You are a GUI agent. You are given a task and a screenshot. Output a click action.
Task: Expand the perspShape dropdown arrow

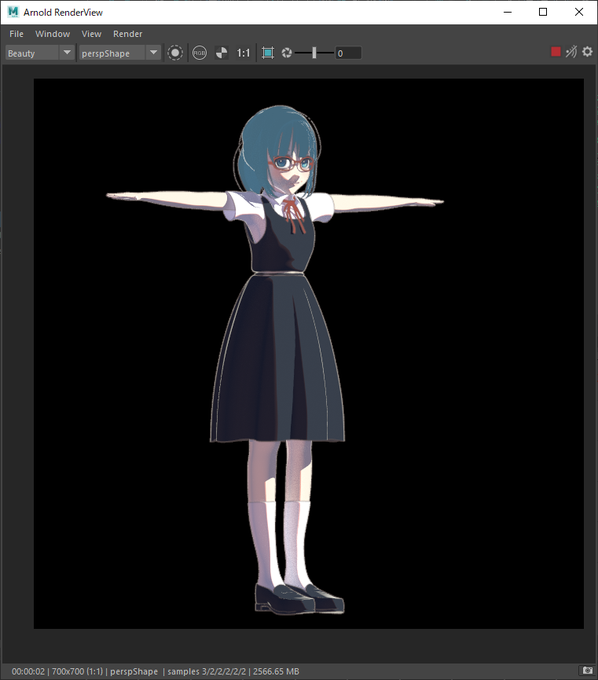[x=154, y=53]
